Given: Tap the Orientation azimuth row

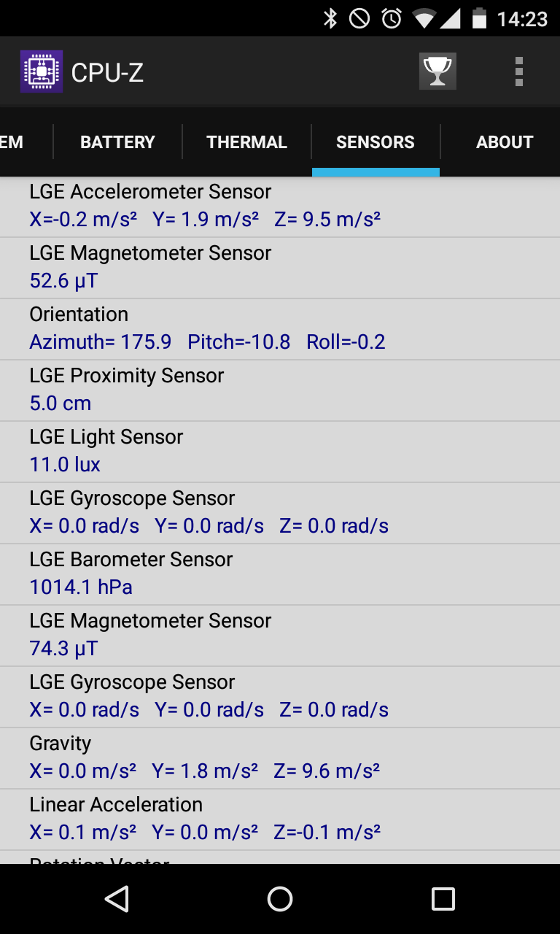Looking at the screenshot, I should tap(280, 329).
